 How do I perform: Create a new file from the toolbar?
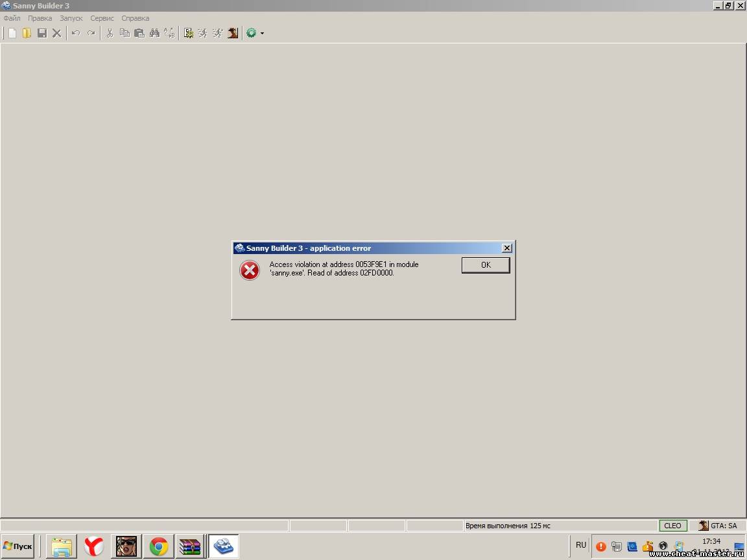12,33
